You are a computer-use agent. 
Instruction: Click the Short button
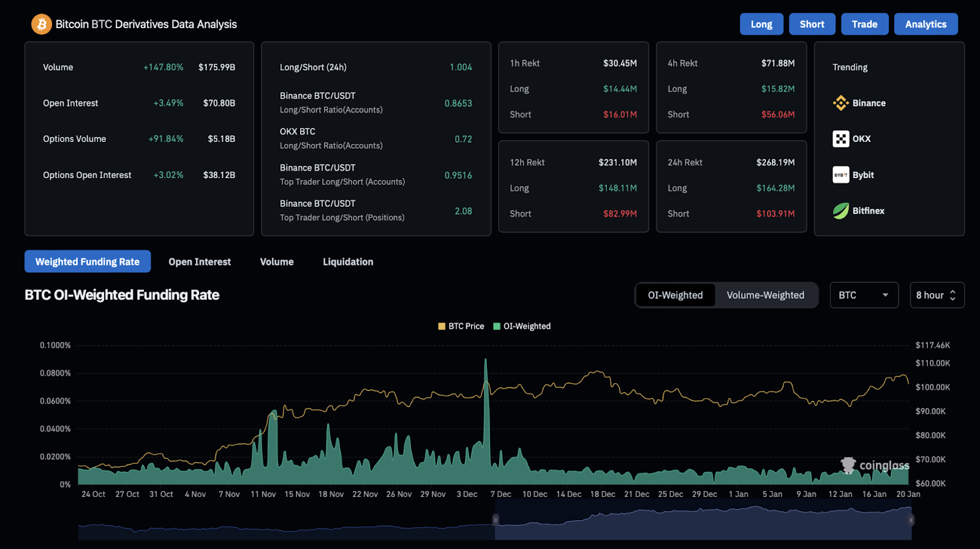click(812, 24)
